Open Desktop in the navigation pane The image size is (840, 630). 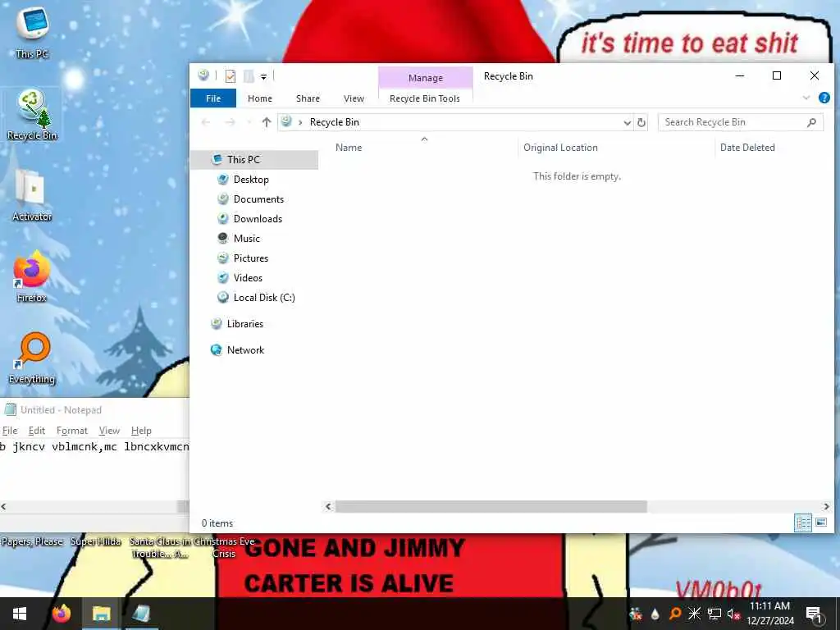[x=251, y=180]
